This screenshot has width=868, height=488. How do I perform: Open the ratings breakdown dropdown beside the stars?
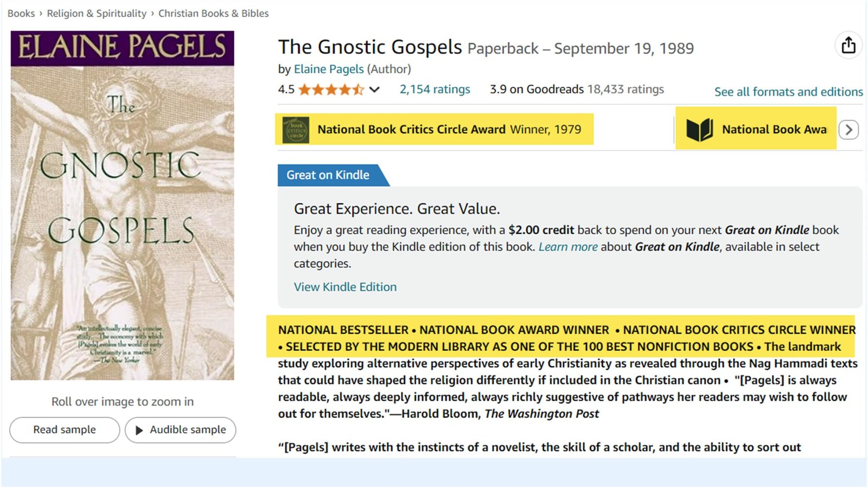point(375,89)
